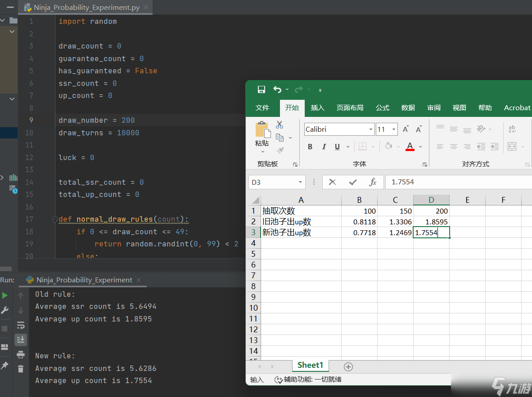Click the fx Insert Function icon
The image size is (532, 397).
pyautogui.click(x=373, y=182)
